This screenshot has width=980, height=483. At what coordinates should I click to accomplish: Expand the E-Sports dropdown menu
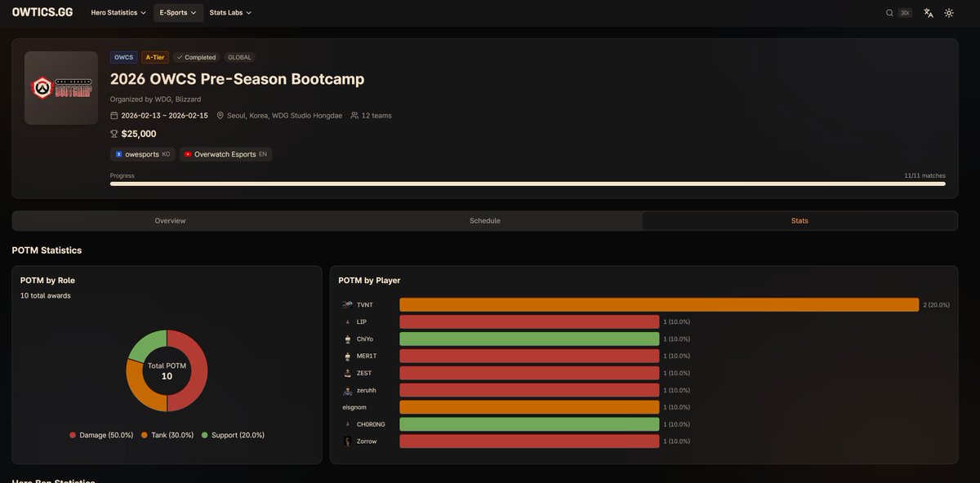coord(178,13)
